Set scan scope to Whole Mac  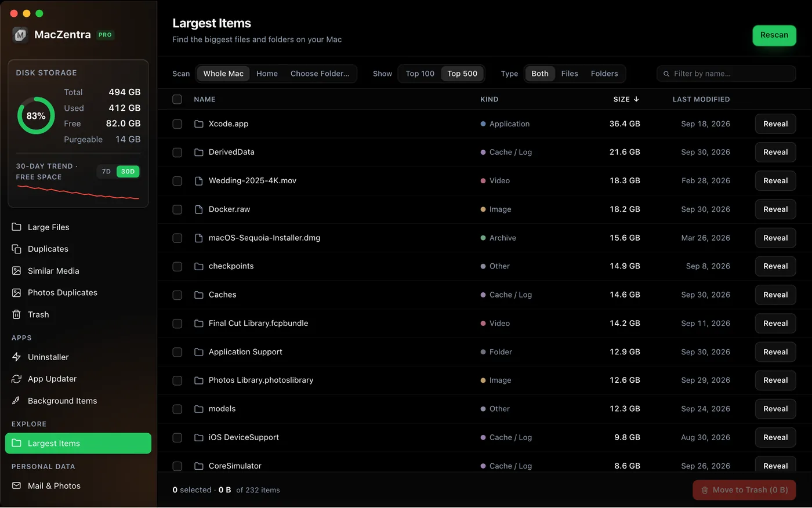click(x=223, y=74)
